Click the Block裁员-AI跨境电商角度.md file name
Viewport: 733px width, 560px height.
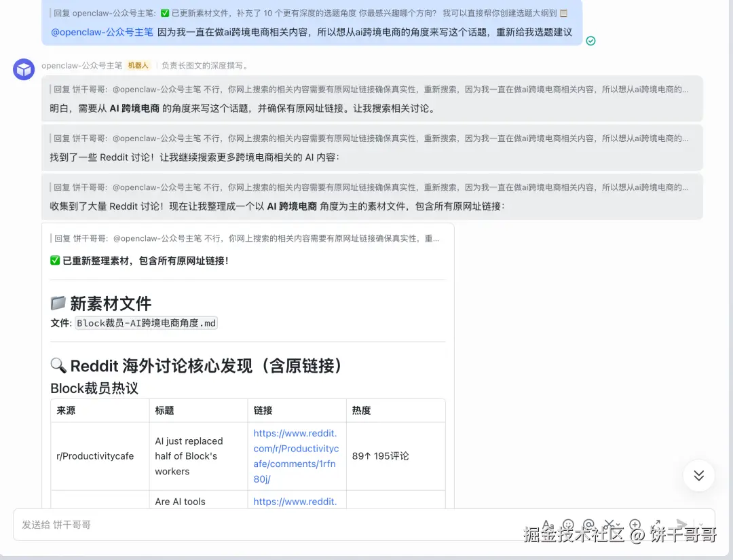pos(146,323)
